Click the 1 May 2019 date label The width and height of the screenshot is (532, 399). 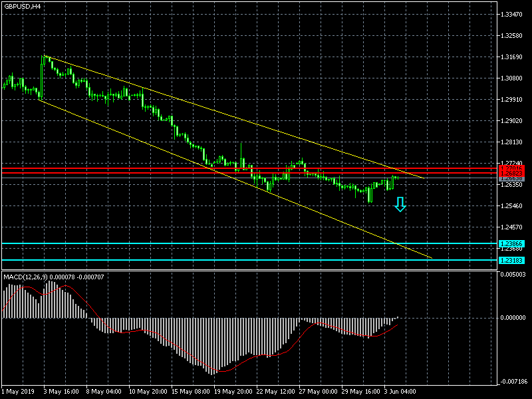18,392
